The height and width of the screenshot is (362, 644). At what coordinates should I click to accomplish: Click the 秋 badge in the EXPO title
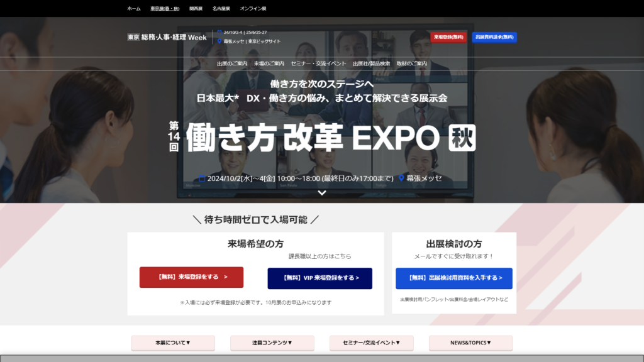coord(462,138)
